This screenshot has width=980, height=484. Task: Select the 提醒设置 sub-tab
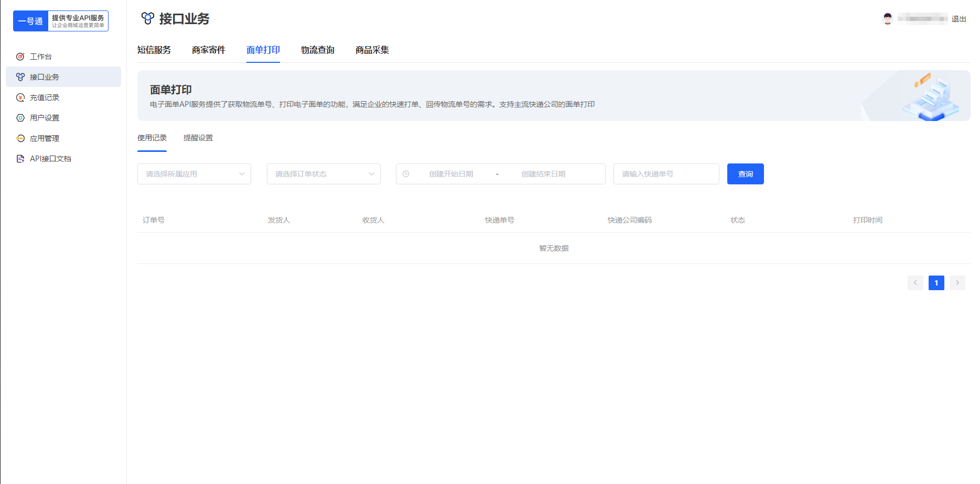tap(198, 138)
